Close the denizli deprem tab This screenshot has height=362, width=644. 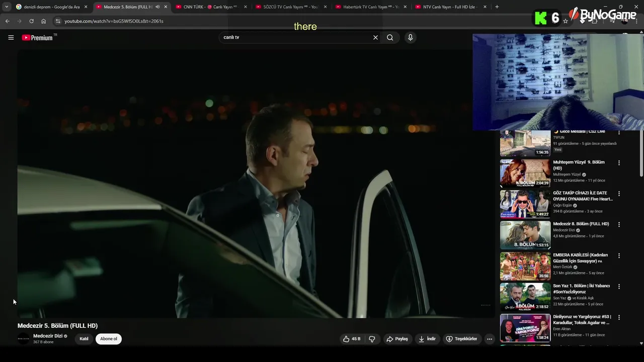click(x=86, y=7)
